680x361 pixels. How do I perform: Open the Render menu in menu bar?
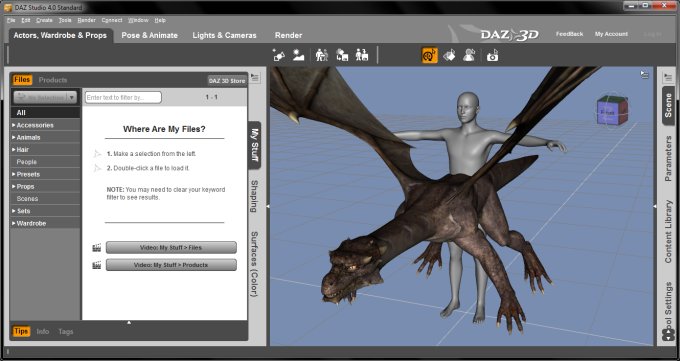(x=86, y=20)
